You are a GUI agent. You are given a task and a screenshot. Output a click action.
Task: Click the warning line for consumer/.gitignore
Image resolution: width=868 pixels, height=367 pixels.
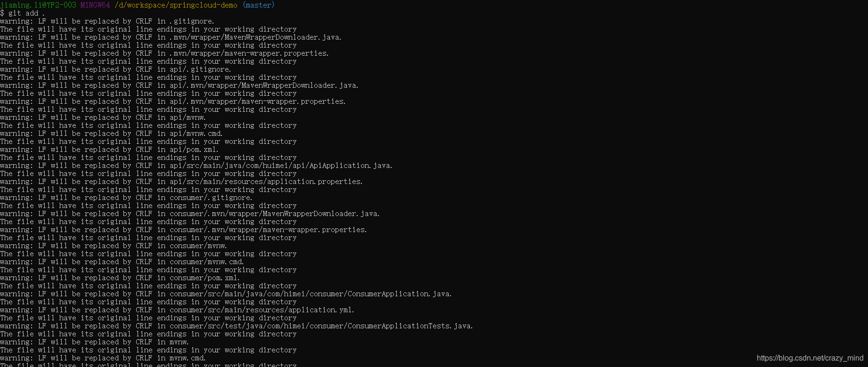click(126, 198)
